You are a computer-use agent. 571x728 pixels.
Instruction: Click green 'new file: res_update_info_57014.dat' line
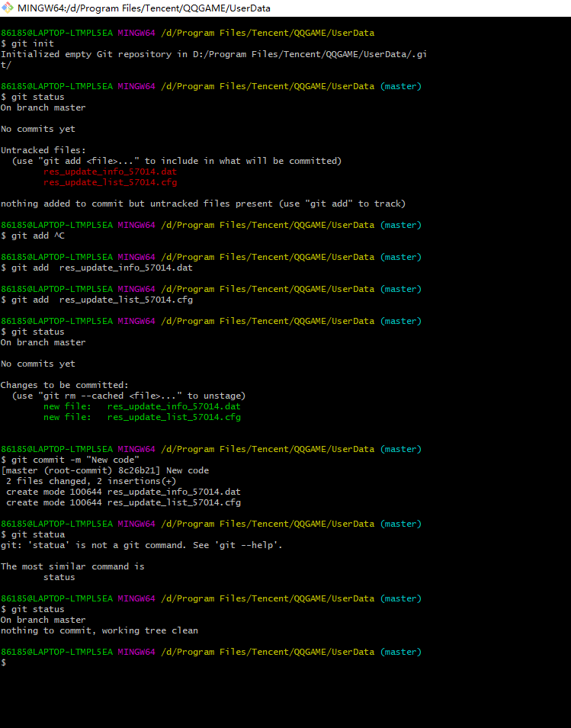point(142,407)
